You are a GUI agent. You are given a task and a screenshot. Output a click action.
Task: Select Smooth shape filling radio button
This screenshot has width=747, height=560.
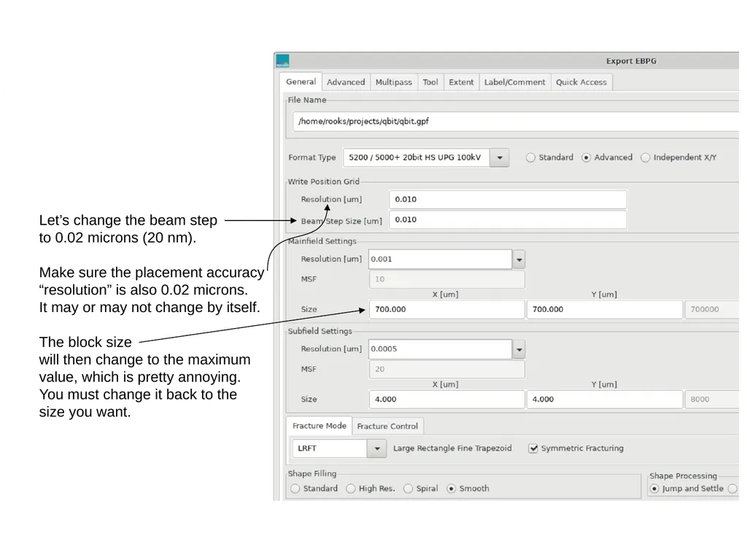click(x=451, y=489)
